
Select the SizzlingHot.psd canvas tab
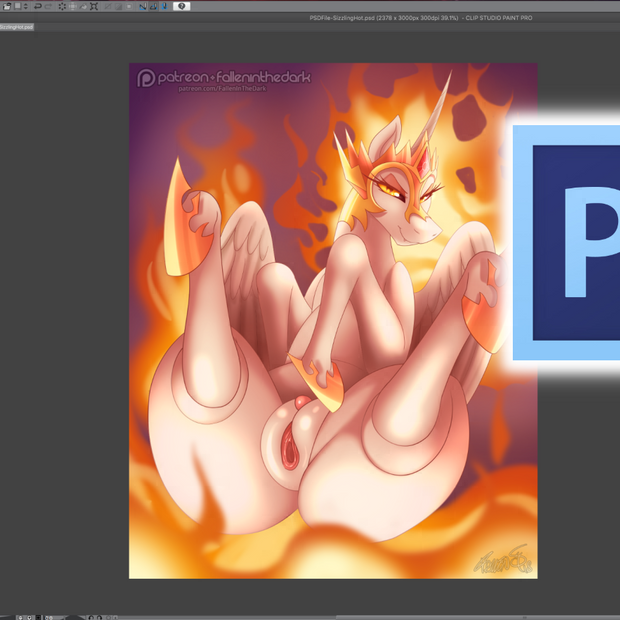click(17, 27)
